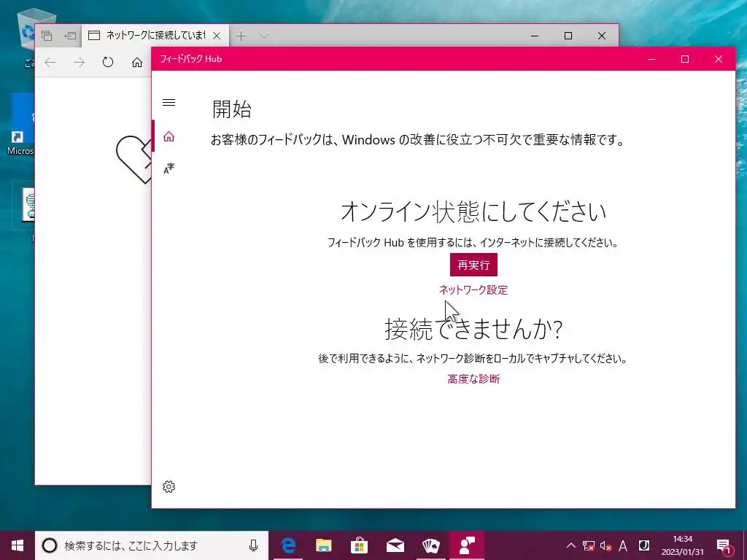
Task: Open the 高度な診断 link
Action: tap(473, 378)
